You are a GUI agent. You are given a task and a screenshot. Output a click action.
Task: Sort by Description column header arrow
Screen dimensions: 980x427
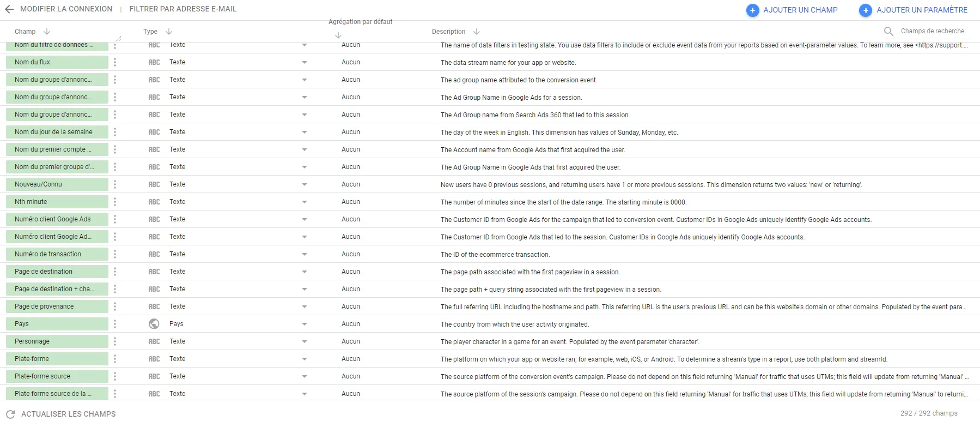(477, 32)
